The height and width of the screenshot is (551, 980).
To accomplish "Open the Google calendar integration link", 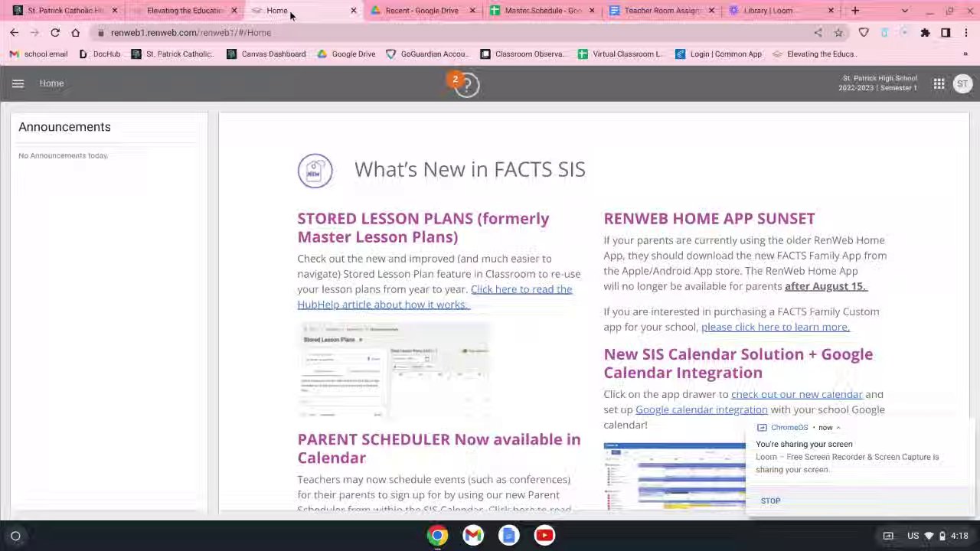I will (x=701, y=410).
